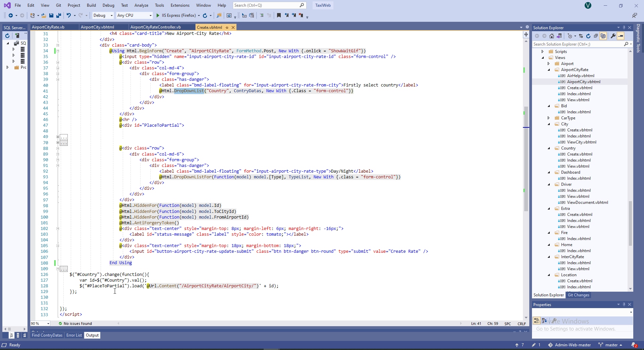Viewport: 644px width, 350px height.
Task: Click the Find in Files icon
Action: pyautogui.click(x=219, y=15)
